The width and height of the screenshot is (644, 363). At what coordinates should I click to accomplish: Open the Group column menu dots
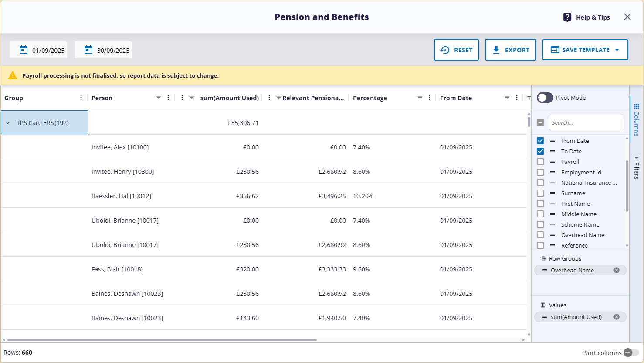pos(81,98)
